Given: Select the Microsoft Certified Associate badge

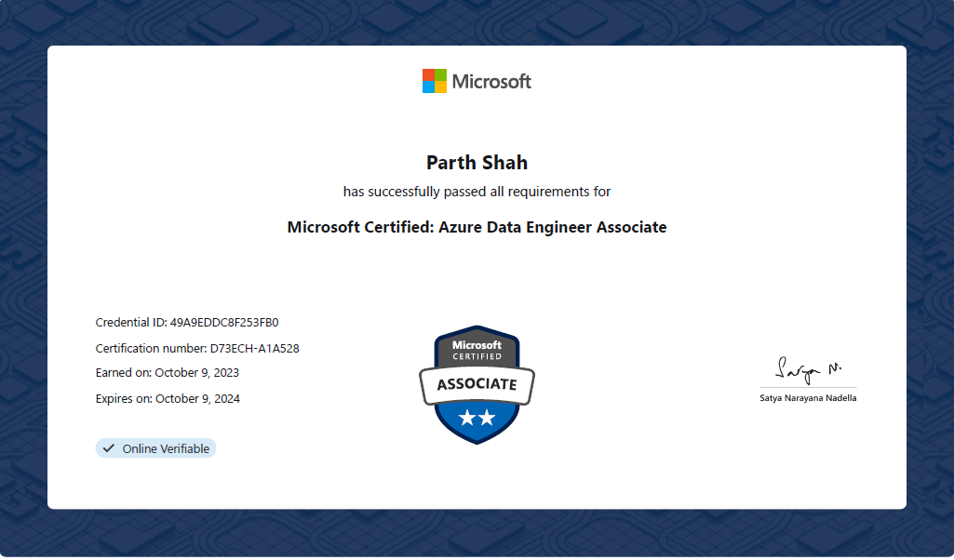Looking at the screenshot, I should (x=477, y=384).
